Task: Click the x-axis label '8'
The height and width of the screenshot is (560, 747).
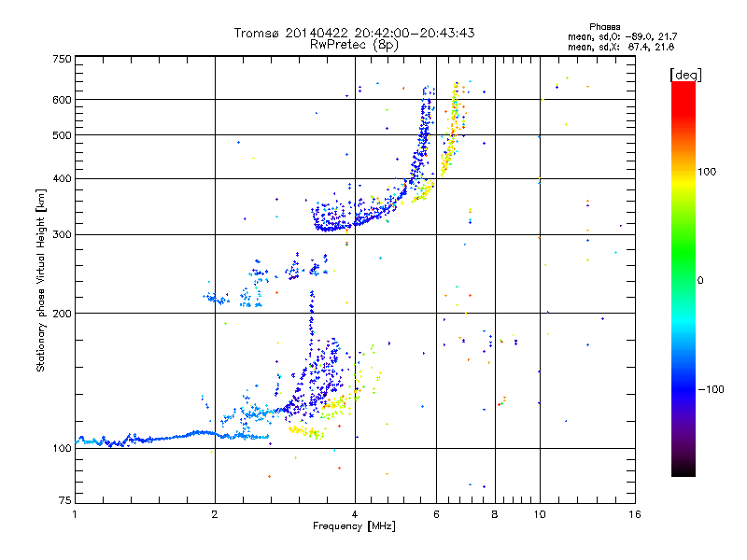Action: [495, 514]
